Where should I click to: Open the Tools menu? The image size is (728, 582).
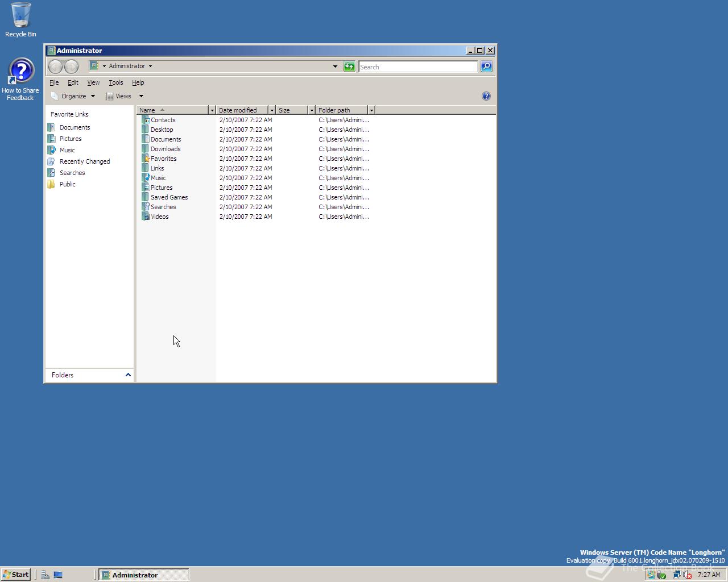pyautogui.click(x=115, y=82)
